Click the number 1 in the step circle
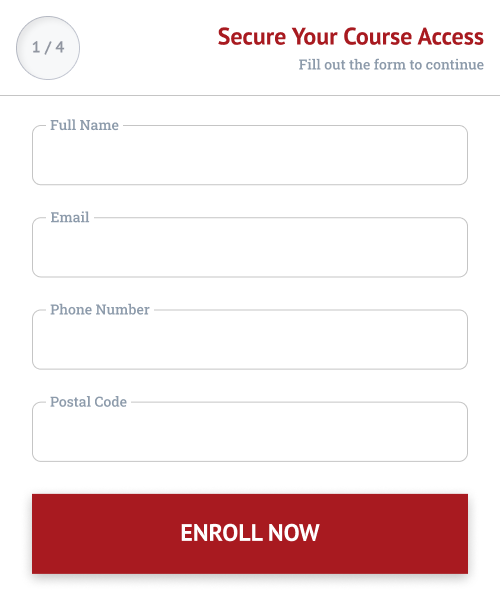 click(36, 48)
